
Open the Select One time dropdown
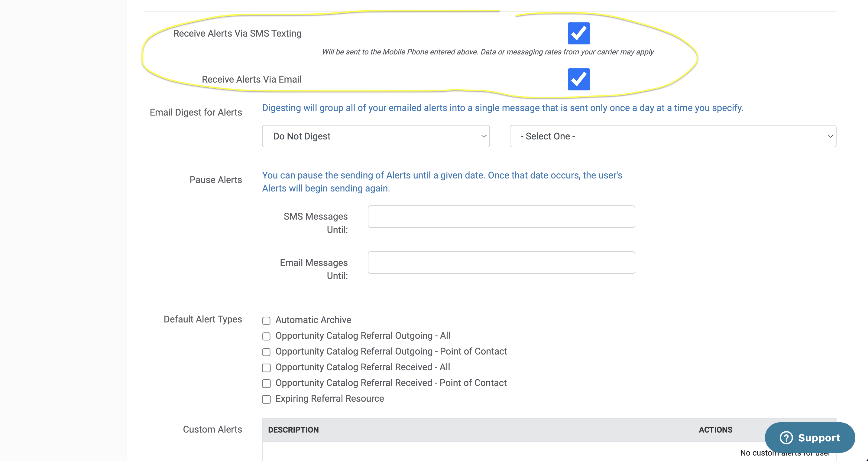672,136
